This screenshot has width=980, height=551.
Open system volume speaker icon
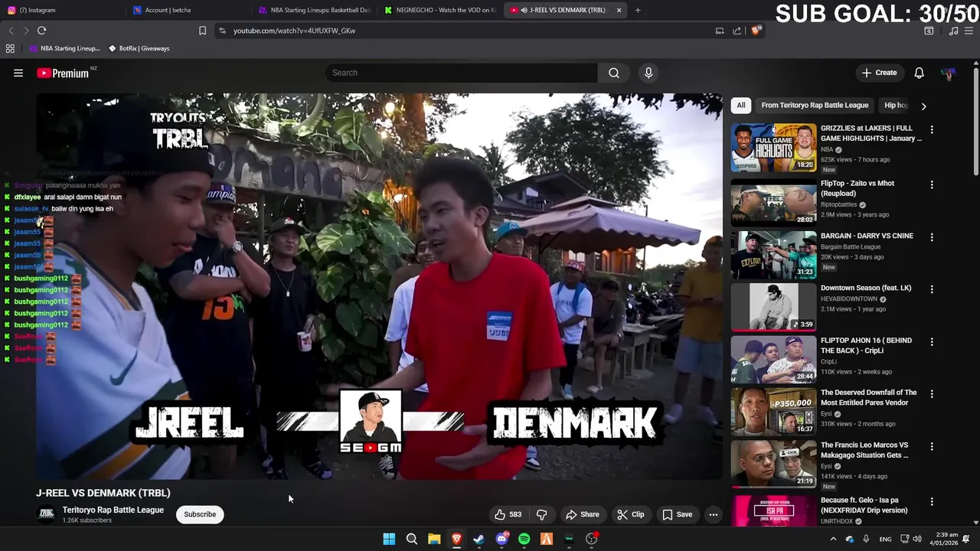[917, 539]
